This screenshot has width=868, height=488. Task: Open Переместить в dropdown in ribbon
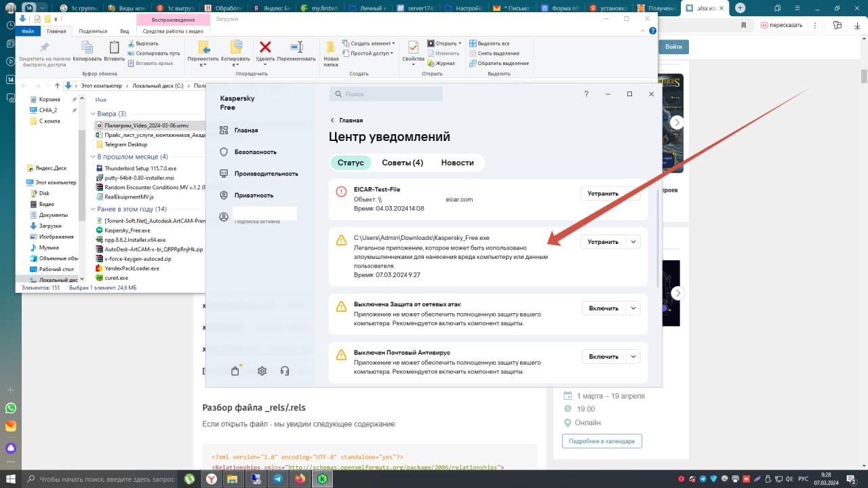(x=203, y=53)
